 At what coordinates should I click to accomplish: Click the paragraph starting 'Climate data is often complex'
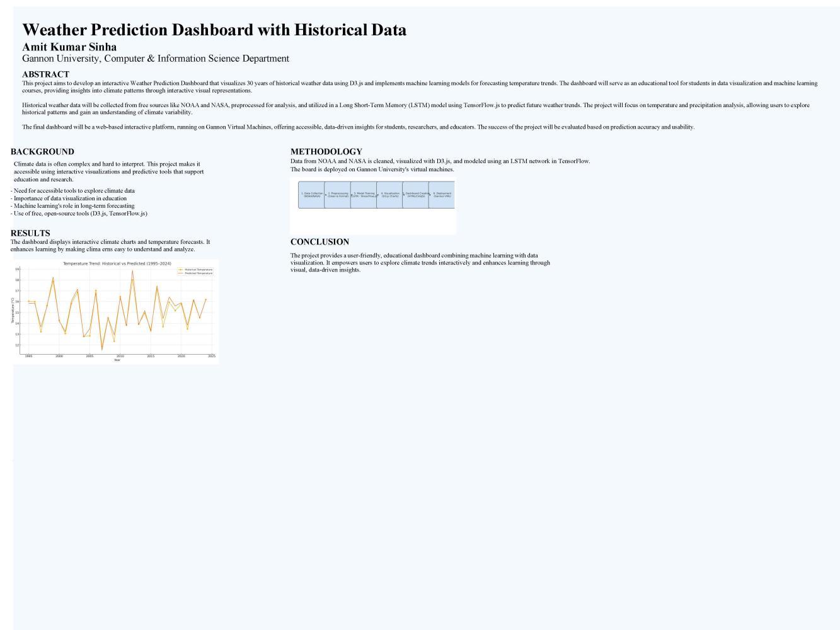pos(108,171)
